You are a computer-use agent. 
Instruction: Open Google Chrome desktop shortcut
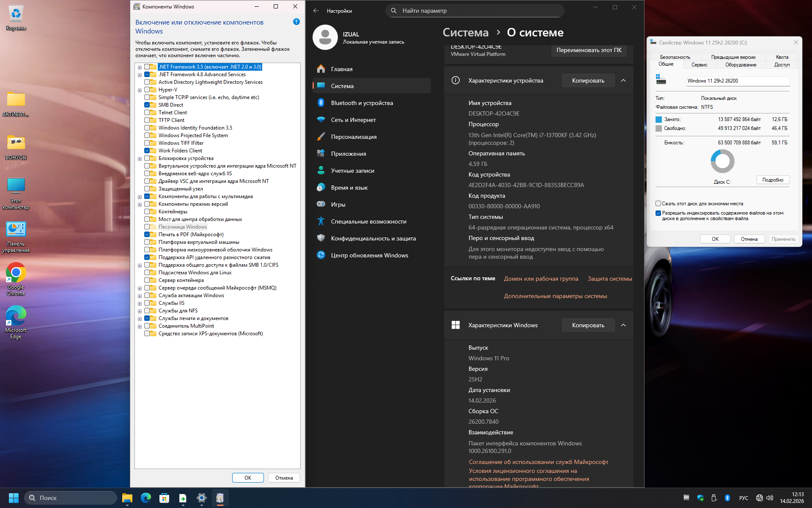16,273
